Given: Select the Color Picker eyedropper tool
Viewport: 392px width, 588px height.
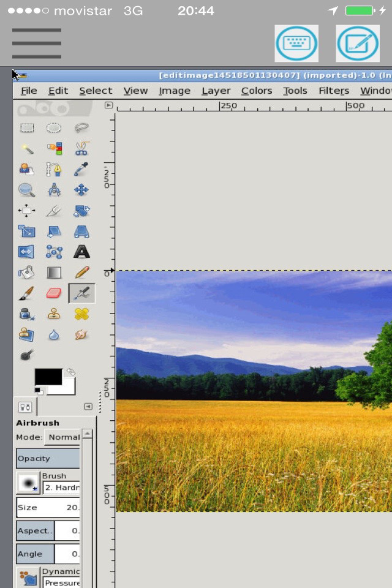Looking at the screenshot, I should [x=81, y=170].
